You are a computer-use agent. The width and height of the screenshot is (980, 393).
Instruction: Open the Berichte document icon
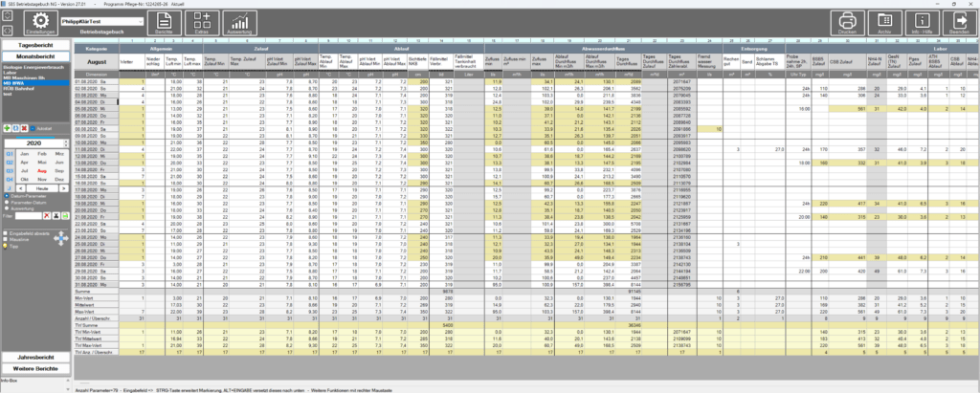click(x=164, y=23)
